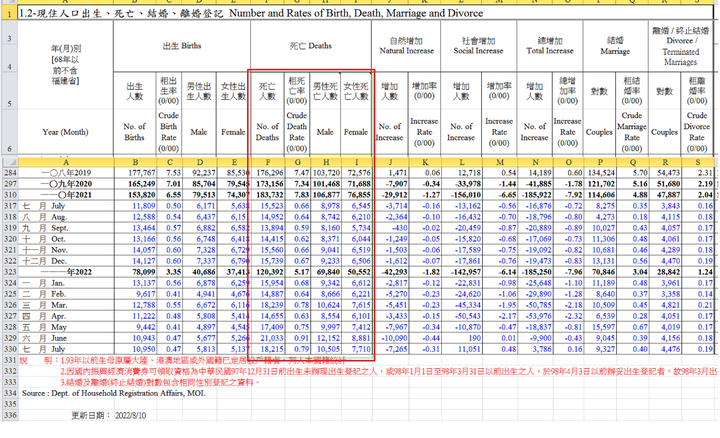
Task: Select cell "14,127" births for December
Action: (135, 261)
